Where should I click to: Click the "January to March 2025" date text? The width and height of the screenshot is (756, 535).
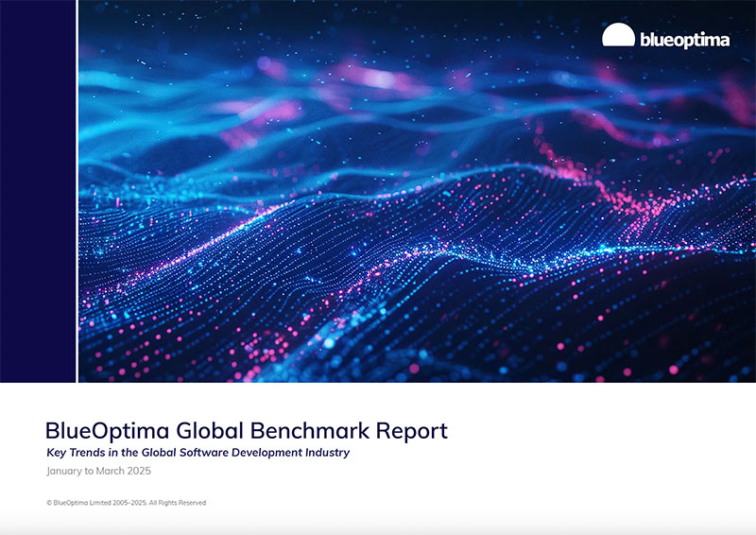coord(99,471)
